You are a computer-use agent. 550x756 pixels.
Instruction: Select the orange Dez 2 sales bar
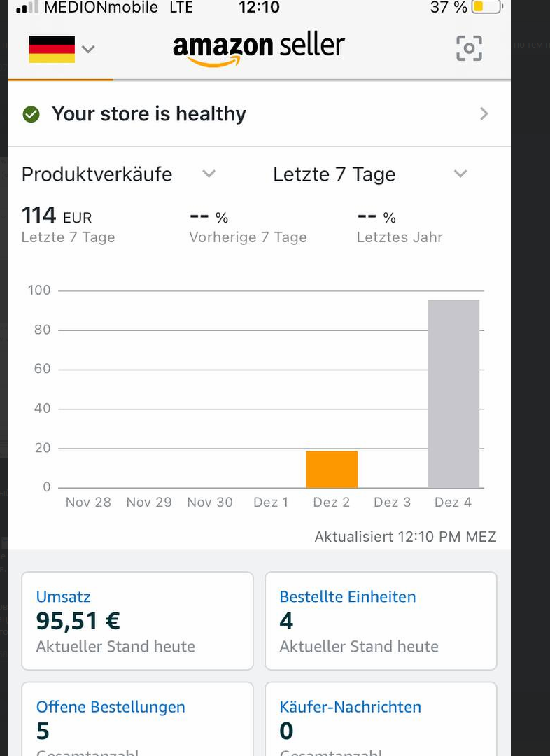(332, 469)
